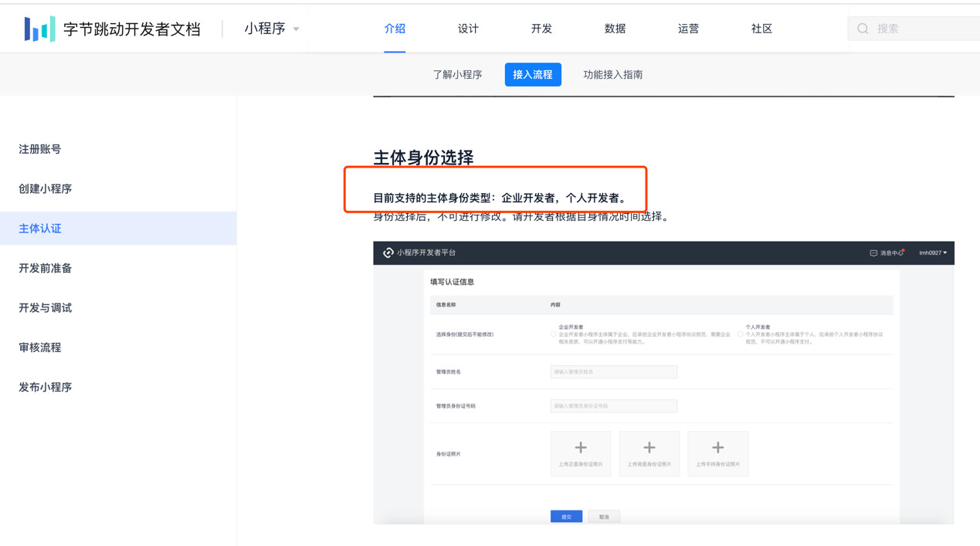980x546 pixels.
Task: Click the plus for 上传手持身份证照片
Action: pos(718,448)
